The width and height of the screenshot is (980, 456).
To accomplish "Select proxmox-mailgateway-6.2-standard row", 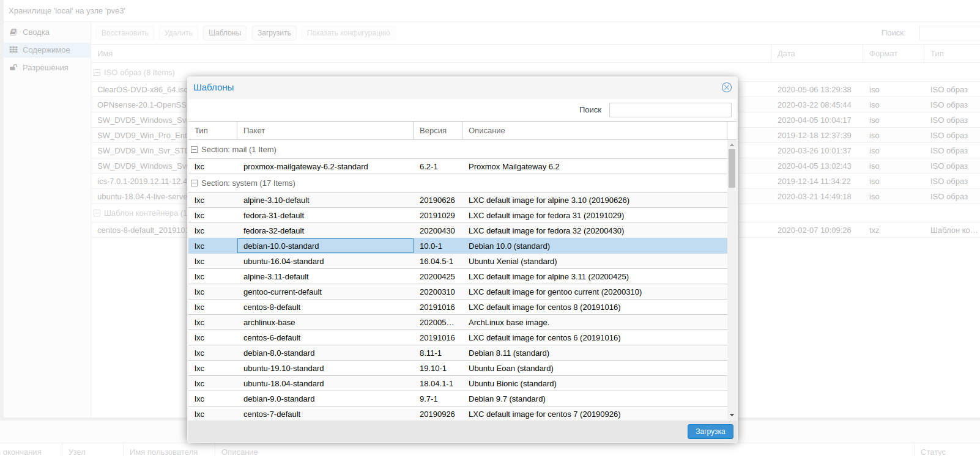I will pyautogui.click(x=458, y=167).
